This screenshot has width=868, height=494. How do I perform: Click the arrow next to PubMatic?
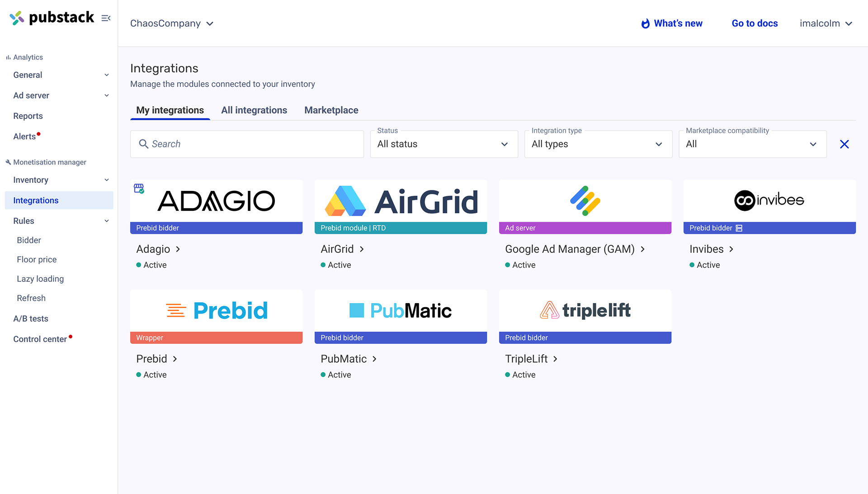click(x=374, y=359)
